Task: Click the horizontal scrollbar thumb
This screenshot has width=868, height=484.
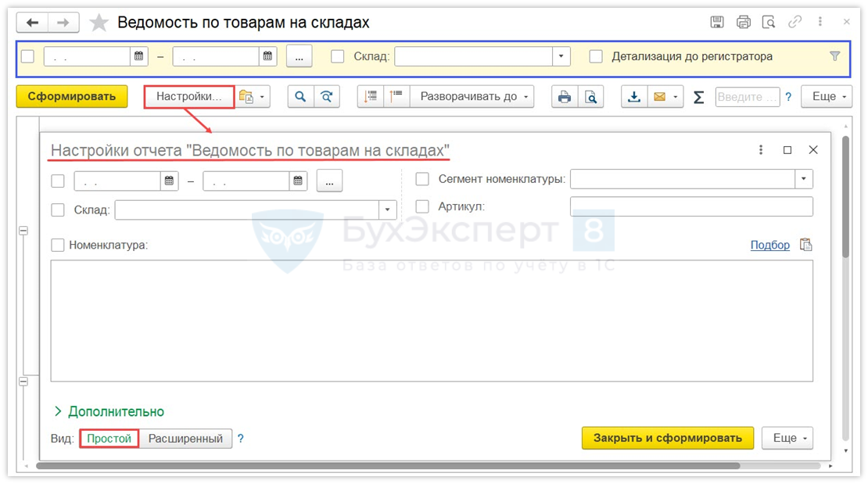Action: 388,466
